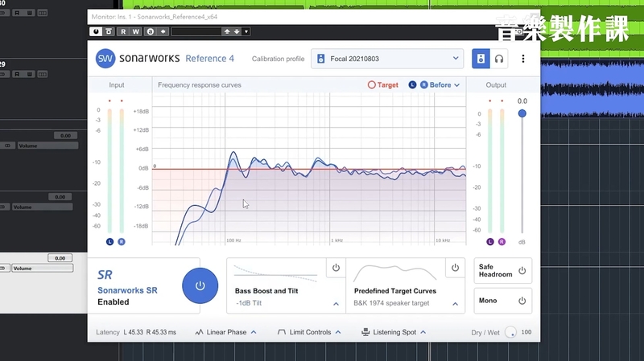Expand the B&K 1974 speaker target chevron
The width and height of the screenshot is (644, 361).
tap(455, 304)
